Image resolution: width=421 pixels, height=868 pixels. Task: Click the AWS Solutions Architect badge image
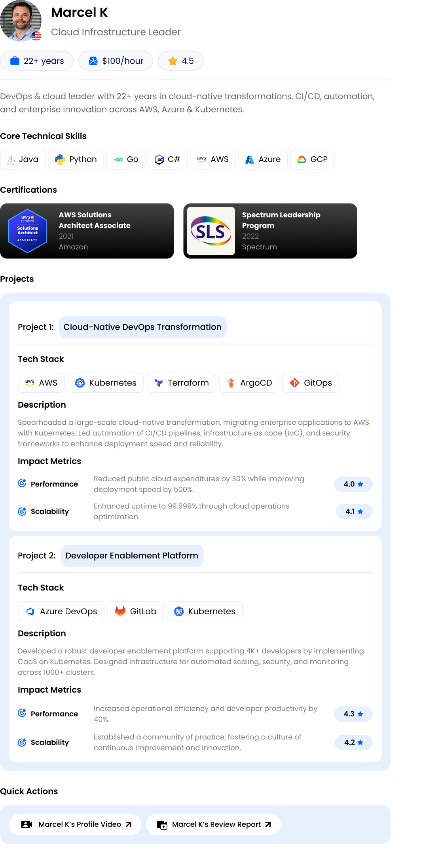(28, 231)
